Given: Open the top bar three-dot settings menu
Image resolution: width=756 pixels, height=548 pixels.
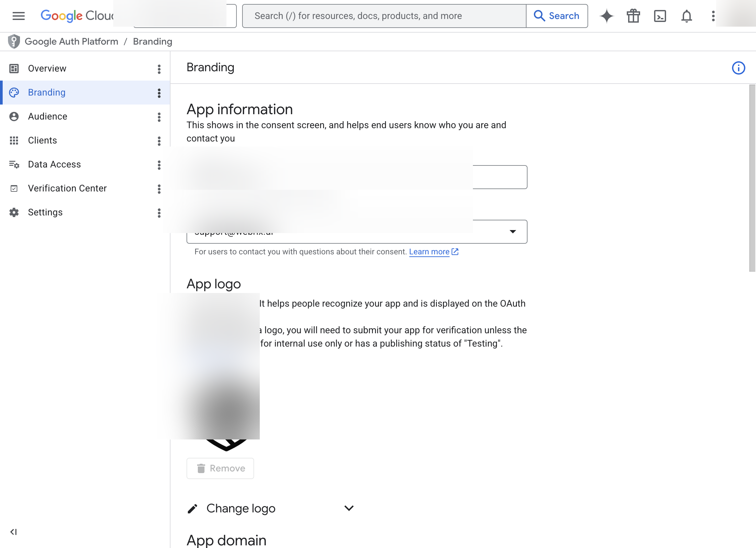Looking at the screenshot, I should click(x=713, y=16).
